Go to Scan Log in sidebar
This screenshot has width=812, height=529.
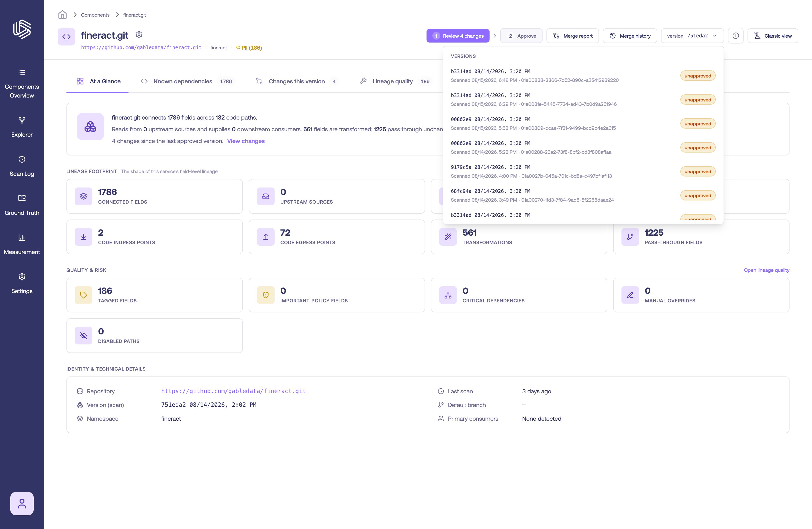pyautogui.click(x=22, y=166)
